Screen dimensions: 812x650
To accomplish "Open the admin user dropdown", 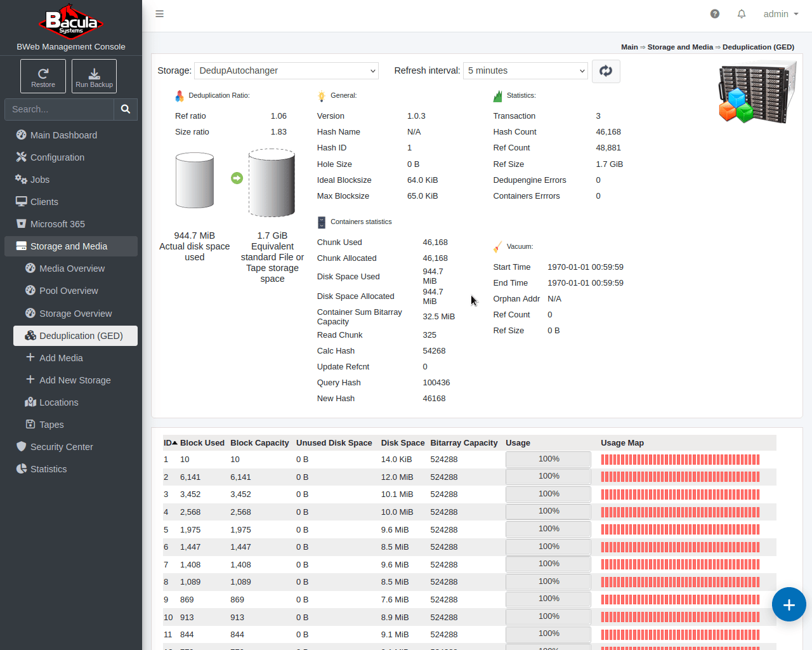I will [780, 14].
